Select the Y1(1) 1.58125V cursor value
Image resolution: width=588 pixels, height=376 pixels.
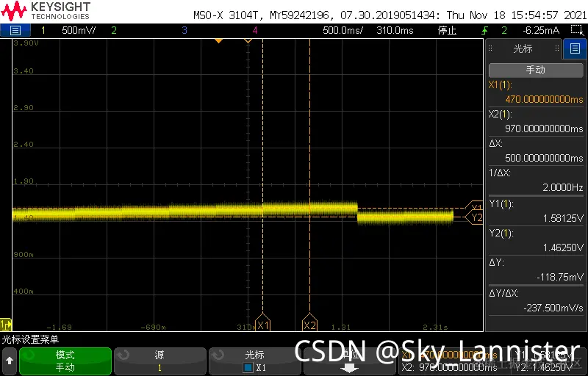click(536, 211)
